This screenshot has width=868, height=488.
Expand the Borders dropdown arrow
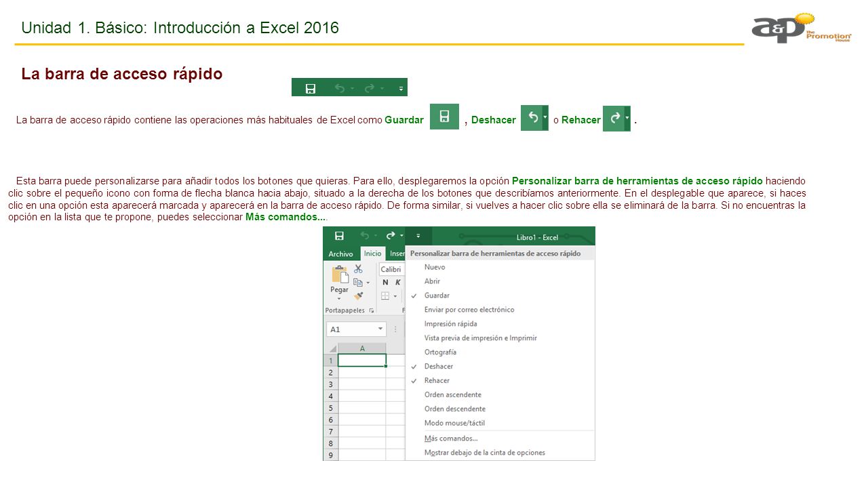point(395,296)
